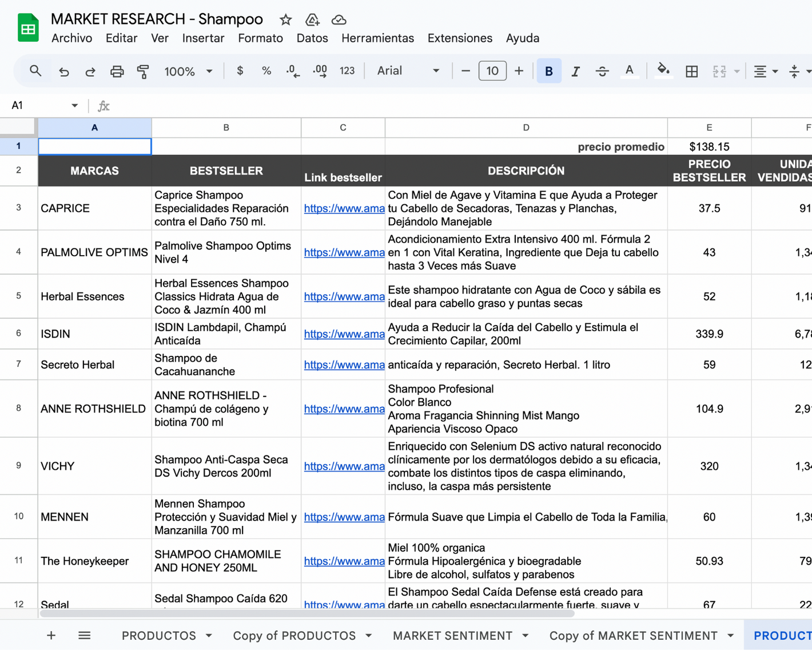Undo the last action
Viewport: 812px width, 650px height.
[64, 72]
